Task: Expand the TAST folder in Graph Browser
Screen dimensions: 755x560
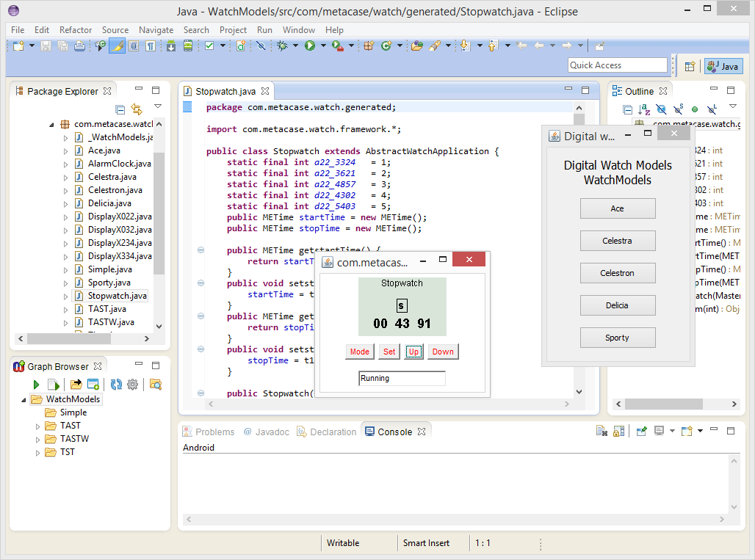Action: (x=37, y=425)
